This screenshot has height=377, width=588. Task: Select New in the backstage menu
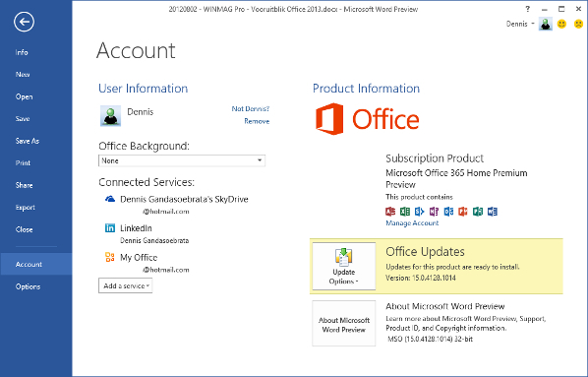[23, 75]
